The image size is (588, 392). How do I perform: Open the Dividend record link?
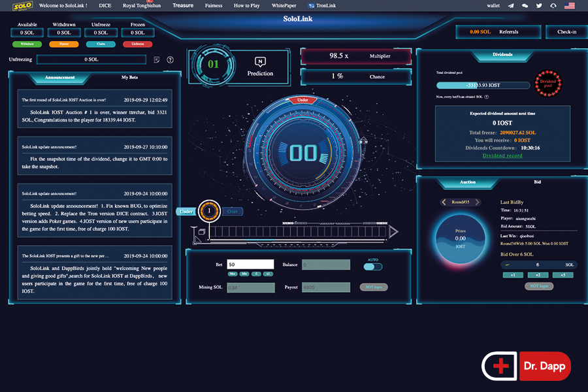(x=502, y=155)
